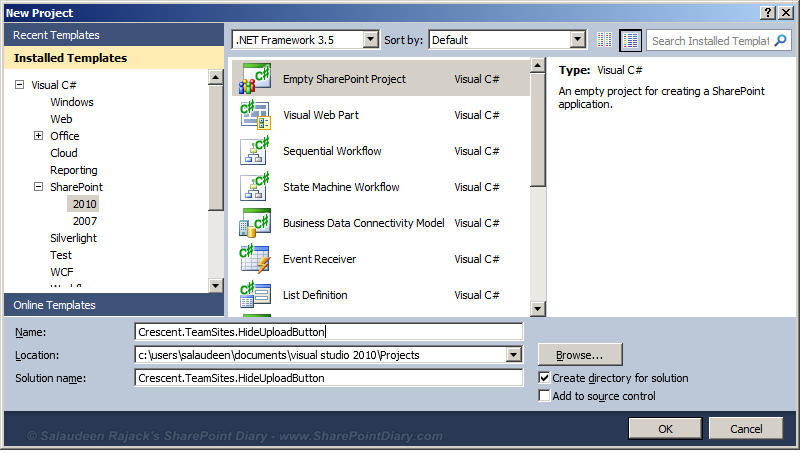Click the template list scrollbar thumb
The width and height of the screenshot is (800, 453).
[538, 130]
